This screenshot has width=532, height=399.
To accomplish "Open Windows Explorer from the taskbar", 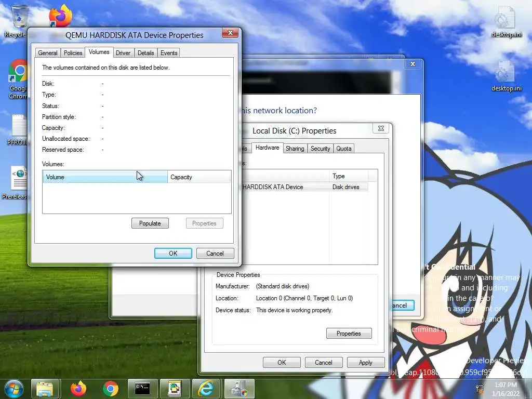I will coord(45,389).
